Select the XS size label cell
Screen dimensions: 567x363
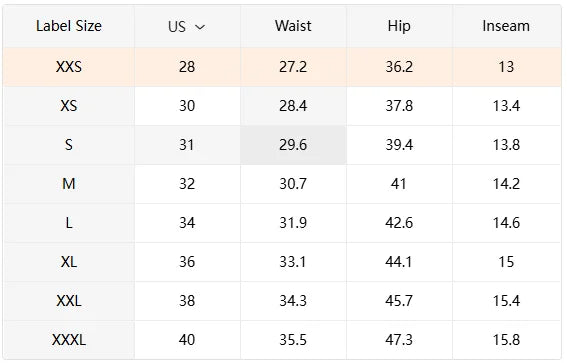[69, 106]
